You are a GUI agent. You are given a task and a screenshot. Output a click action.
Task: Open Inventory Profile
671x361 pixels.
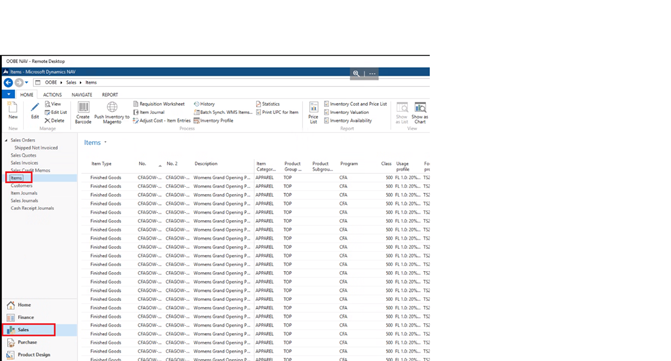pos(214,121)
